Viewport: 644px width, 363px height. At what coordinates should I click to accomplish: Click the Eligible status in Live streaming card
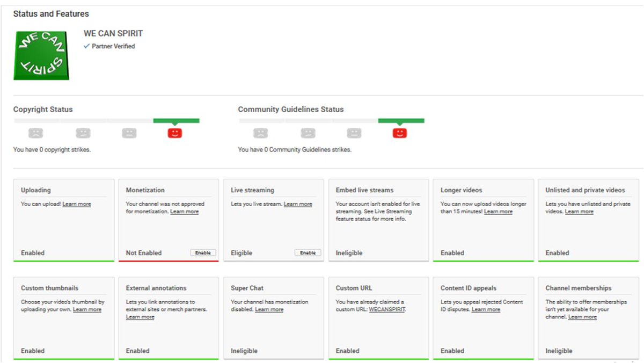coord(241,253)
